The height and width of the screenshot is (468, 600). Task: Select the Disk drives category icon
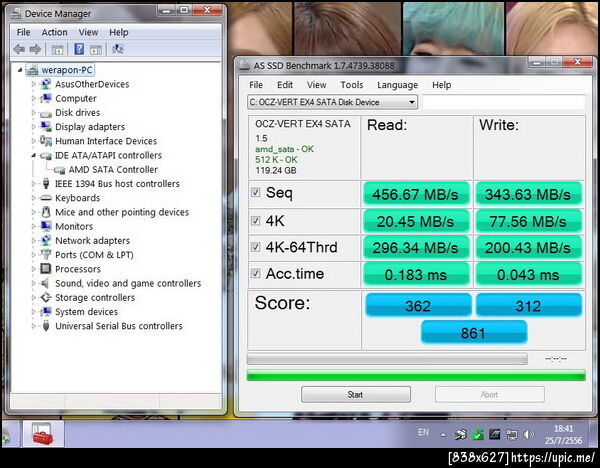(46, 113)
